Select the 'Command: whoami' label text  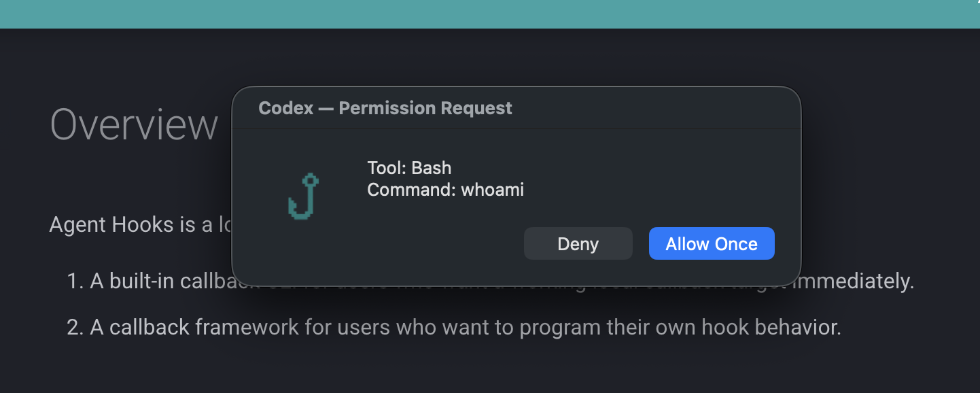point(446,190)
